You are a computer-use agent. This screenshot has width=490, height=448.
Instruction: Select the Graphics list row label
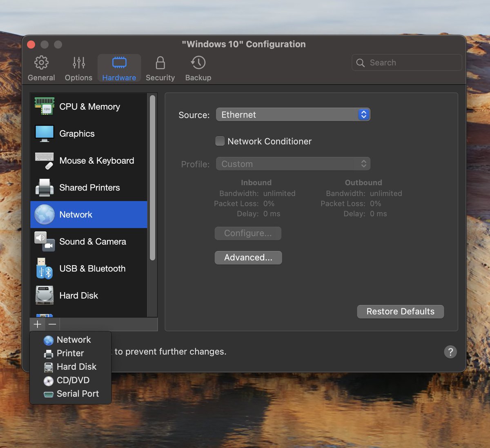coord(77,133)
